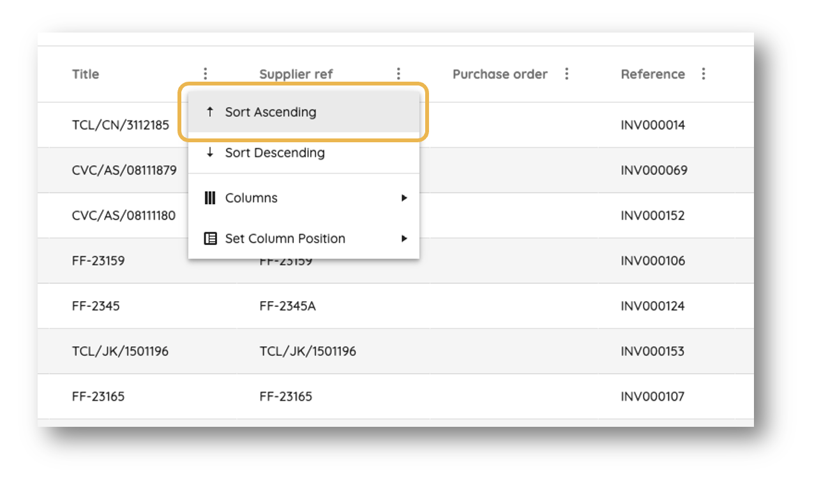821x504 pixels.
Task: Click reference INV000069
Action: point(654,170)
